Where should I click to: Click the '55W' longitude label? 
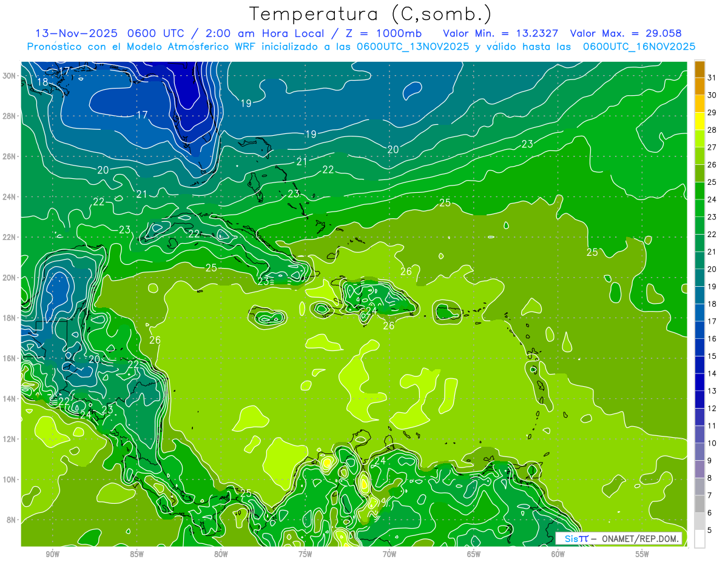tap(642, 554)
